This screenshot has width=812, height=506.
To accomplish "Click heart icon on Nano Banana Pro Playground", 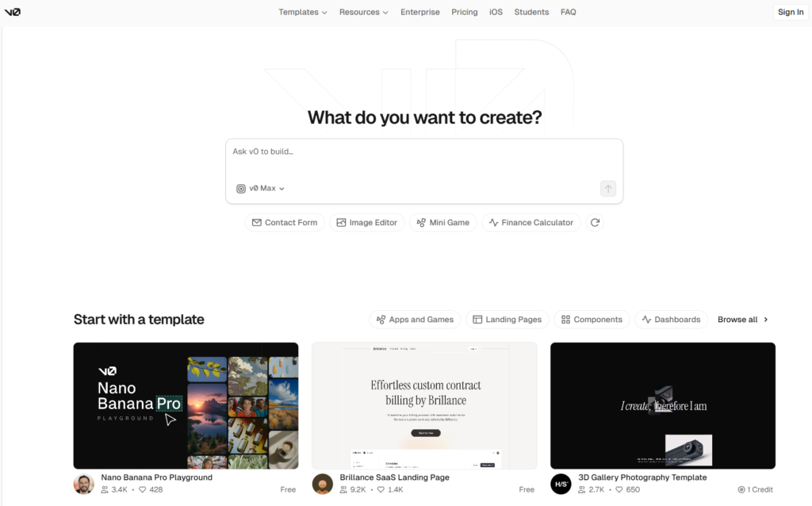I will click(x=143, y=490).
